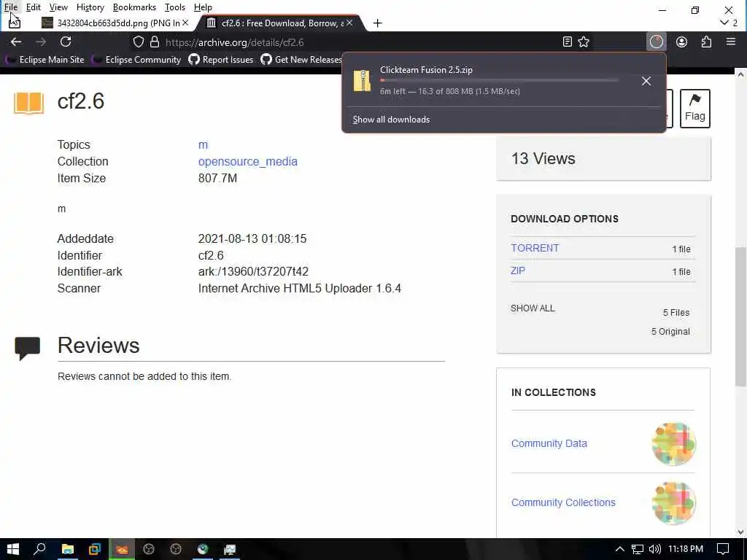Open the Bookmarks menu
The image size is (747, 560).
coord(134,7)
